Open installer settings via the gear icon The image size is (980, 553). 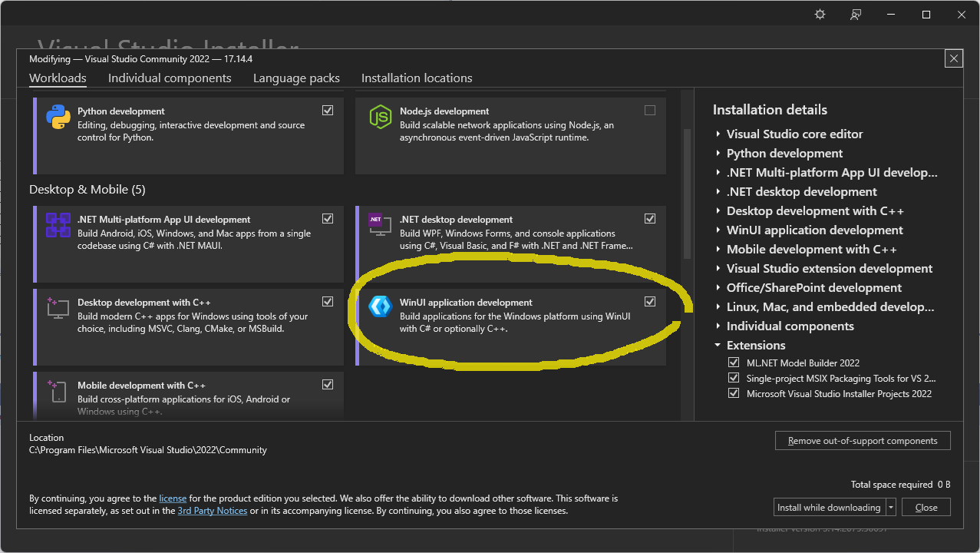click(x=820, y=15)
